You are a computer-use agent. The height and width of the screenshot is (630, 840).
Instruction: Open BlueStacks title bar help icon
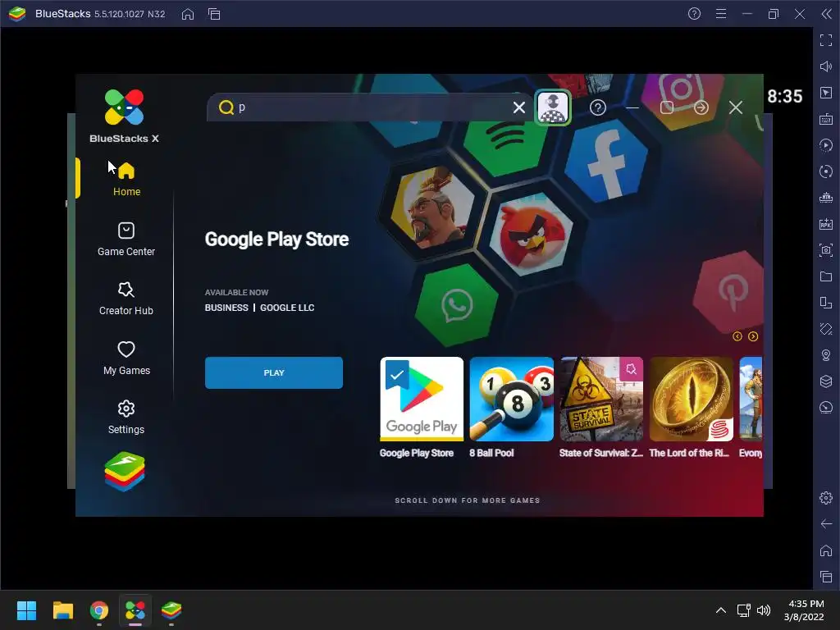694,14
